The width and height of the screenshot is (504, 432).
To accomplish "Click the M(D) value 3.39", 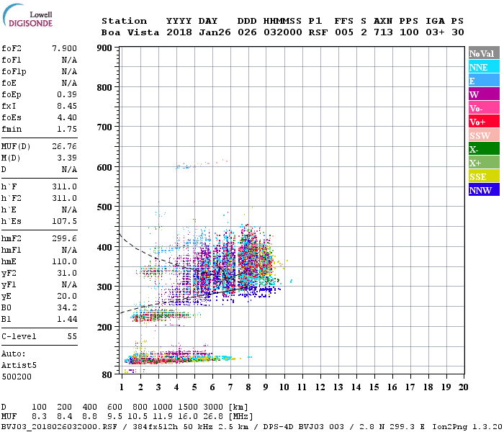I will 67,158.
